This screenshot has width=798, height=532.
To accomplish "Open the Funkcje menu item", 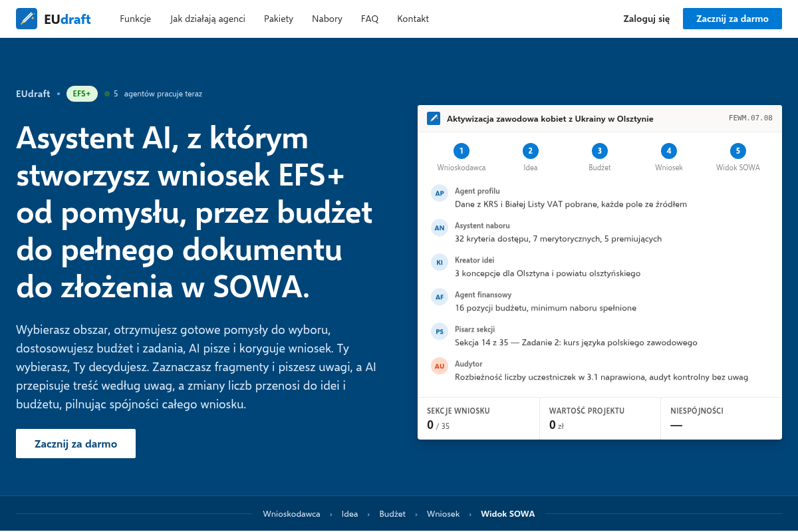I will [x=136, y=19].
